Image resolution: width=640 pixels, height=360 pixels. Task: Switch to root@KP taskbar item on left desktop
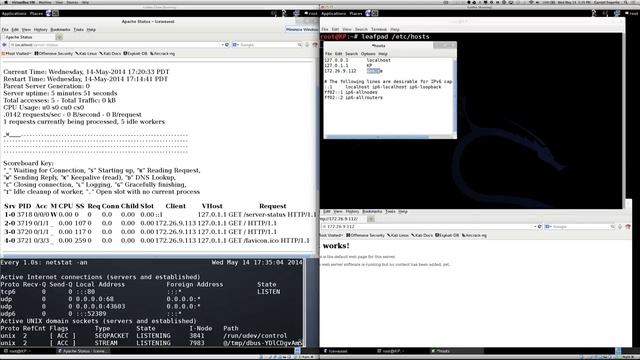(x=18, y=351)
